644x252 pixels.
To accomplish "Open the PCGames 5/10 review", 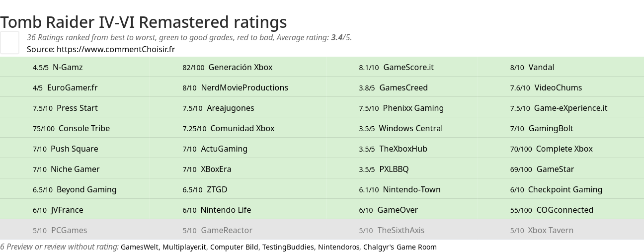I will pyautogui.click(x=69, y=230).
